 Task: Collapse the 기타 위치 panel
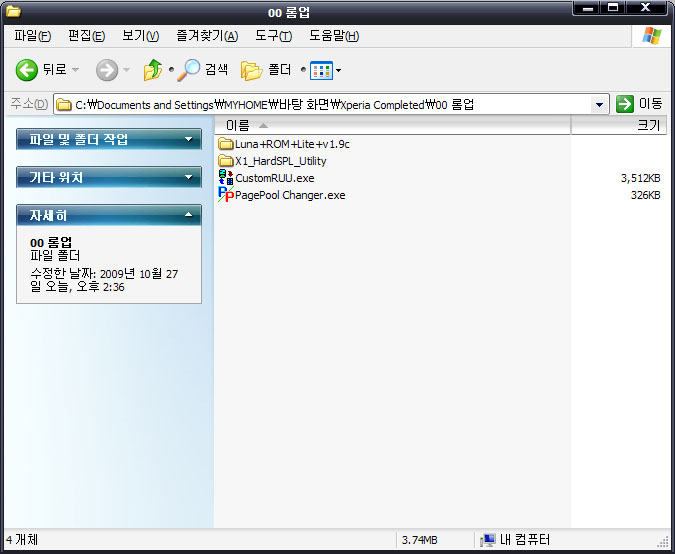coord(189,178)
